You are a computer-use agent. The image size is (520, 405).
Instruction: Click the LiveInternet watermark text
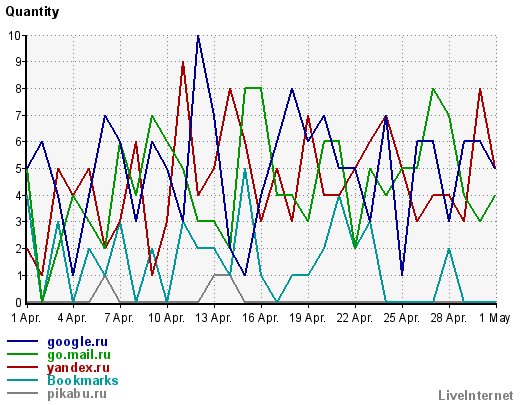click(x=476, y=395)
